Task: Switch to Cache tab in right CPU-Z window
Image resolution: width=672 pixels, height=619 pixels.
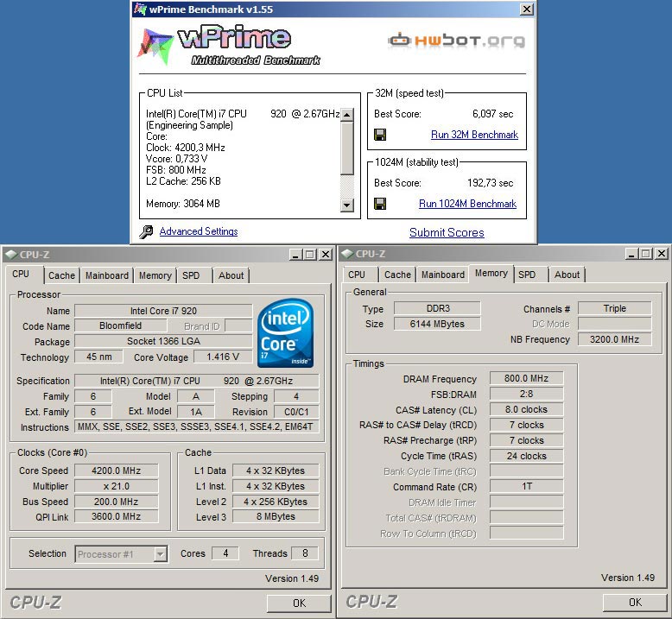Action: (397, 275)
